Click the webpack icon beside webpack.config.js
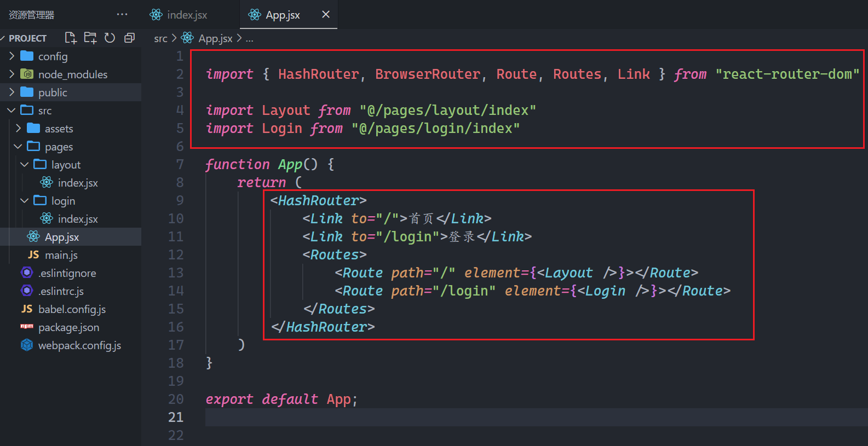 click(x=27, y=345)
